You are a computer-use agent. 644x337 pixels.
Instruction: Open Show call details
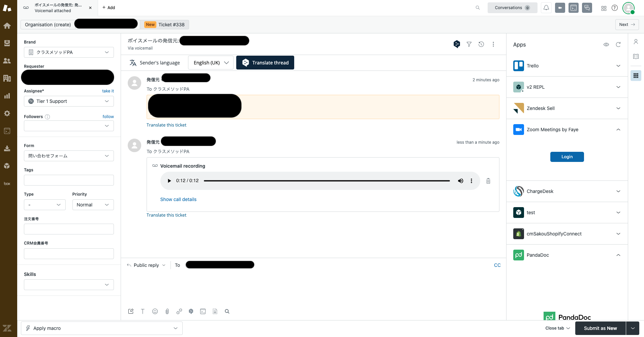[178, 199]
